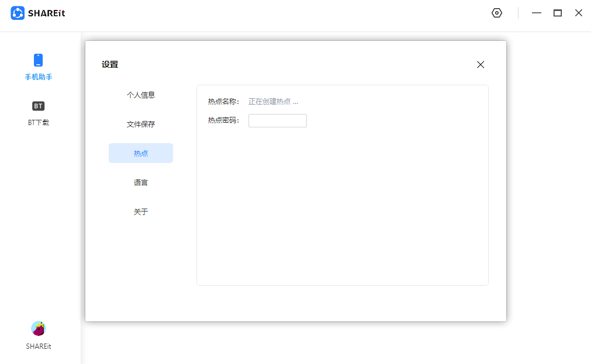Close the 设置 dialog with its X
The image size is (591, 364).
click(481, 64)
